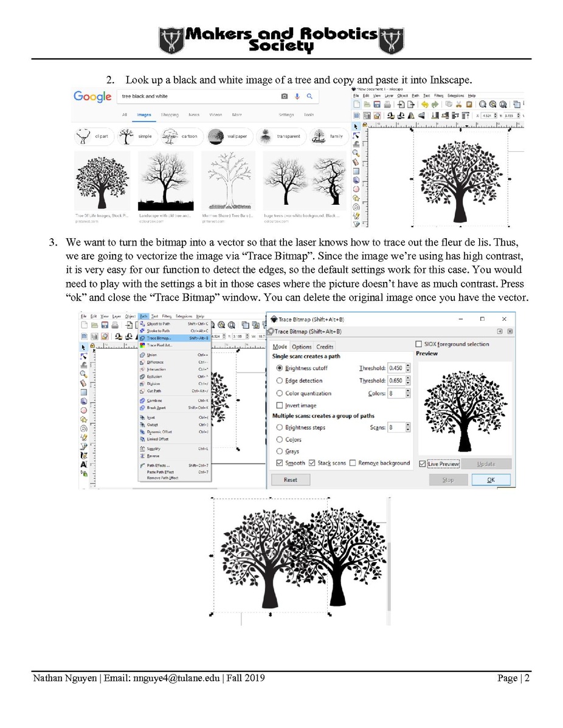
Task: Click the Tree of Life image thumbnail
Action: point(102,180)
